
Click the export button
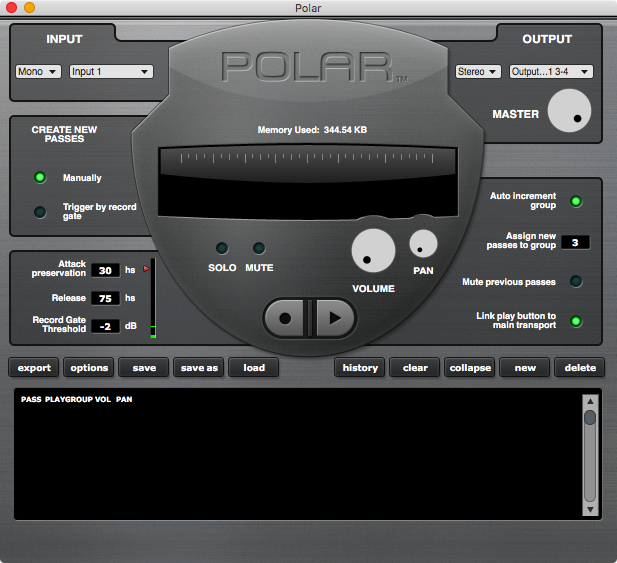34,367
